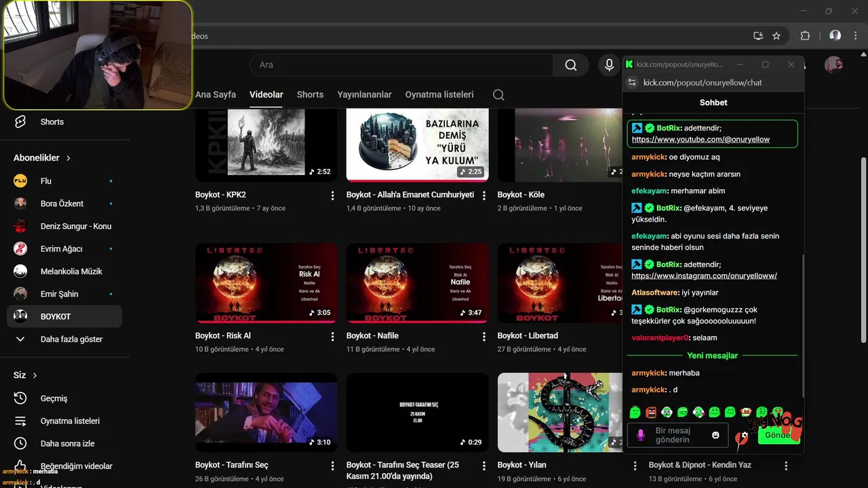
Task: Click the Sohbet chat header
Action: pyautogui.click(x=713, y=102)
